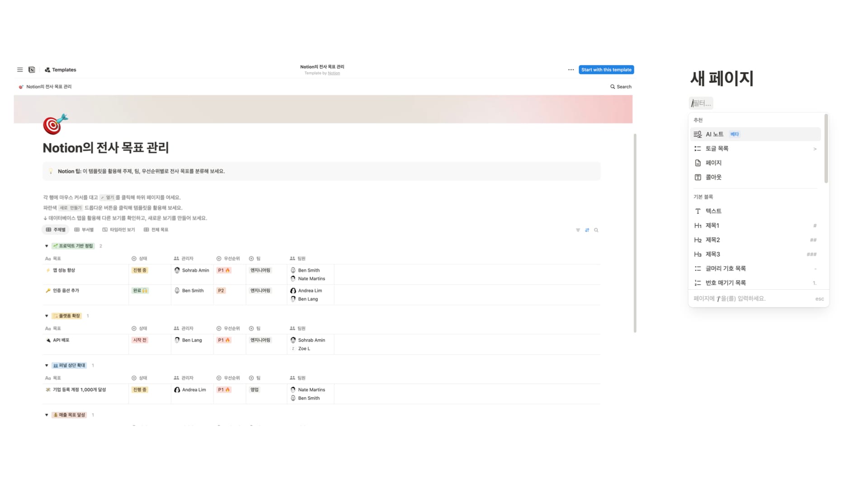868x488 pixels.
Task: Click the 토글 목록 icon
Action: (x=698, y=149)
